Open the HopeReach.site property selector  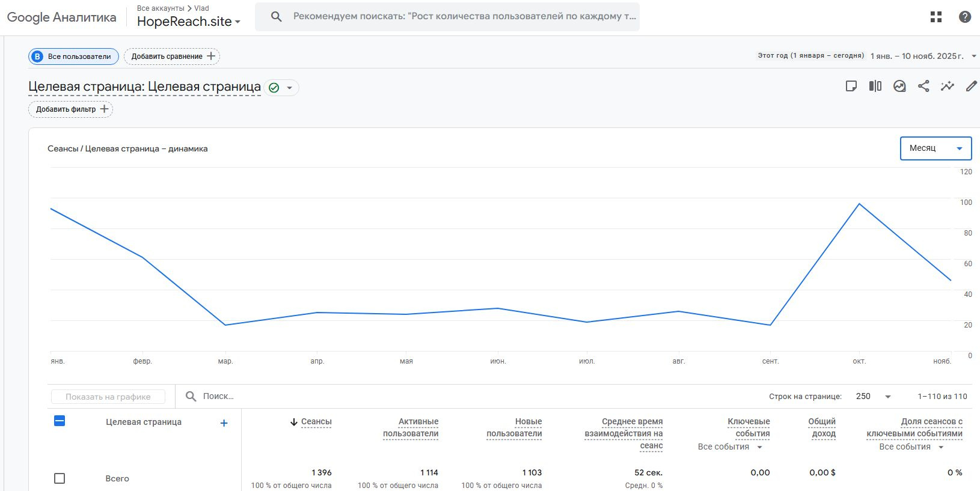[x=188, y=22]
